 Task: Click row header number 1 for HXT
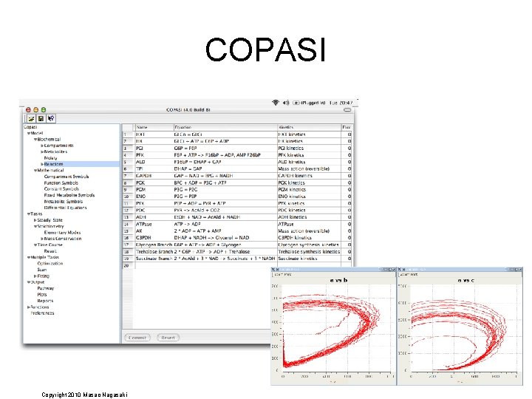click(x=128, y=134)
